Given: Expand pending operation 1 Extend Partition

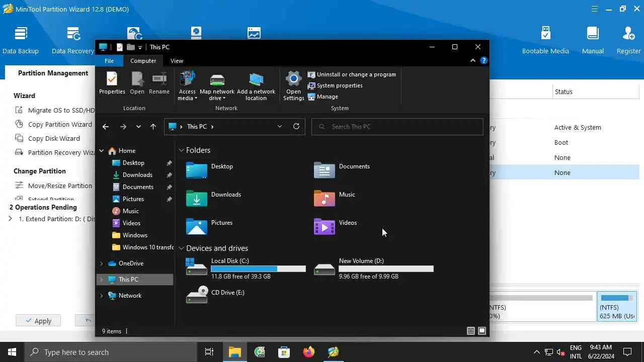Looking at the screenshot, I should click(x=10, y=219).
